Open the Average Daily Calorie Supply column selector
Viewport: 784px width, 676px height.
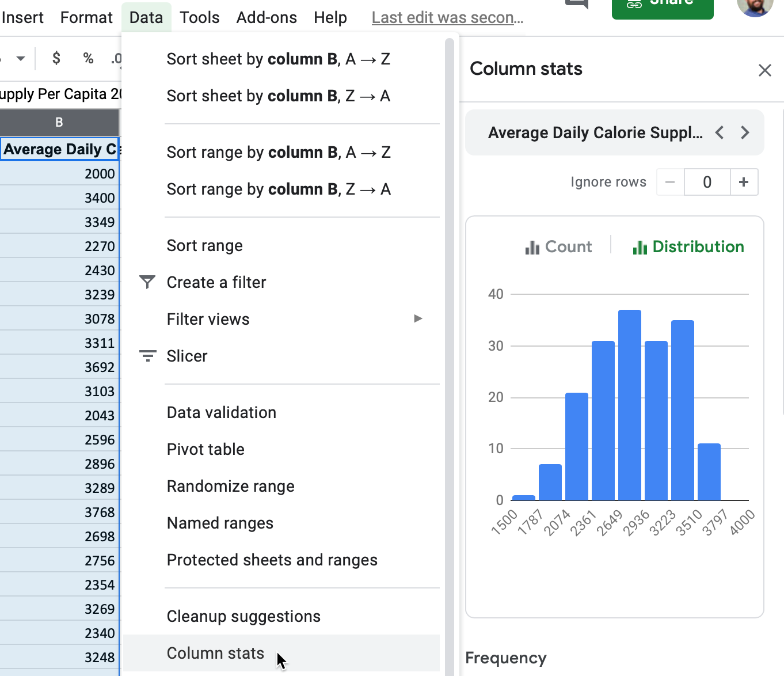[595, 133]
